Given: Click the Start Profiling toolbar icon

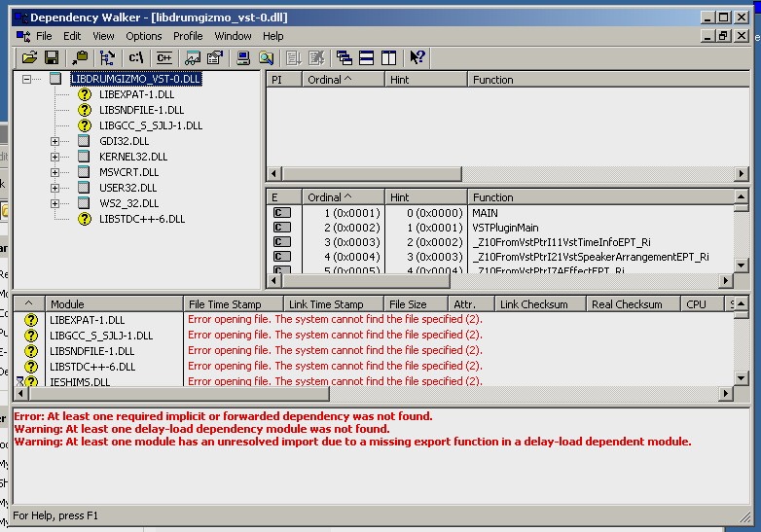Looking at the screenshot, I should pyautogui.click(x=293, y=57).
